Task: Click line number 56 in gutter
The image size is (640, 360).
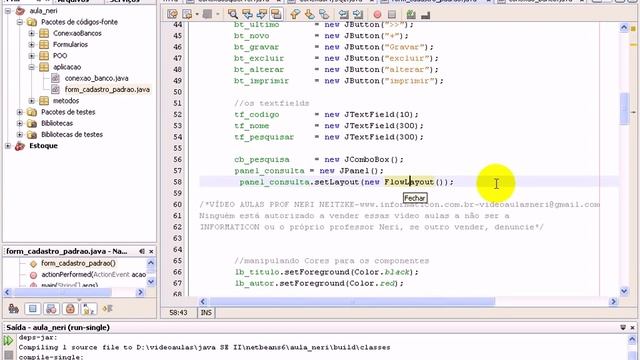Action: pos(177,160)
